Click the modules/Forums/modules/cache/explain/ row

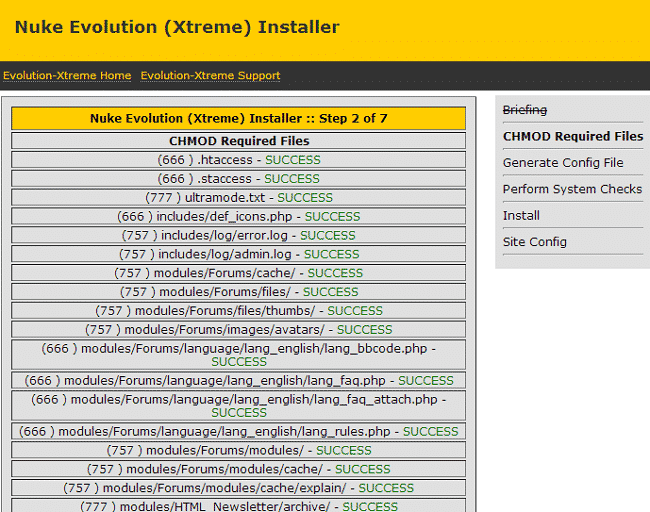239,488
